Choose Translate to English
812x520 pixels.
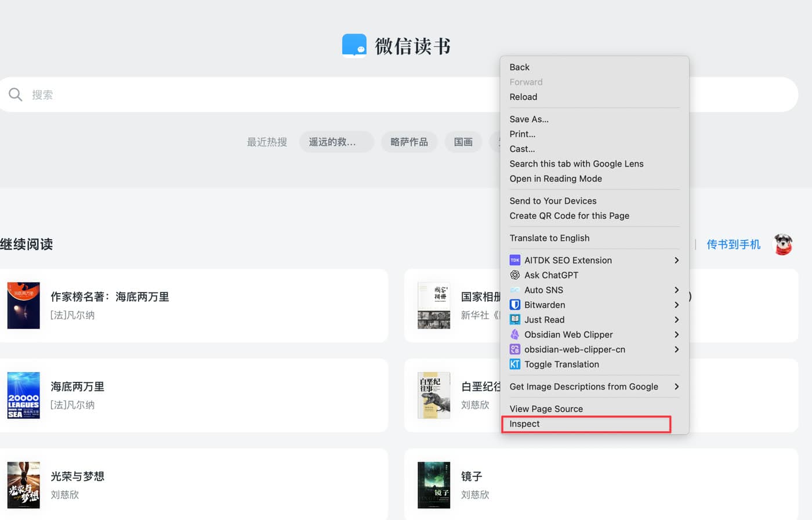(x=594, y=238)
